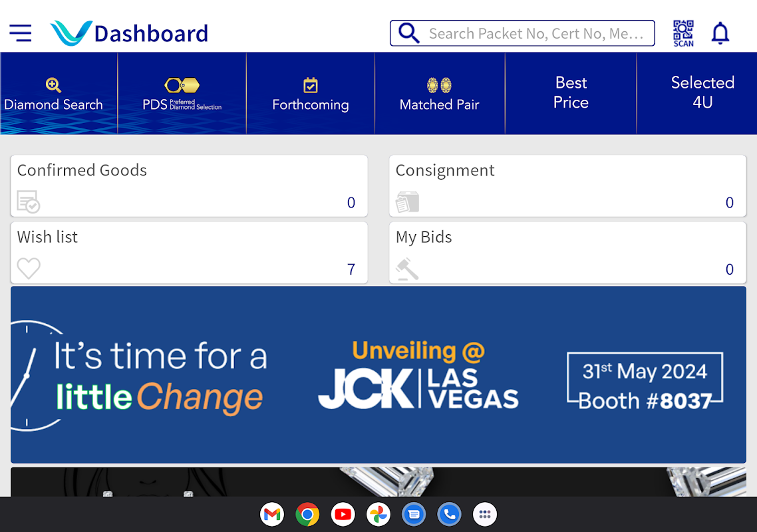The height and width of the screenshot is (532, 757).
Task: Click the Confirmed Goods document icon
Action: 29,201
